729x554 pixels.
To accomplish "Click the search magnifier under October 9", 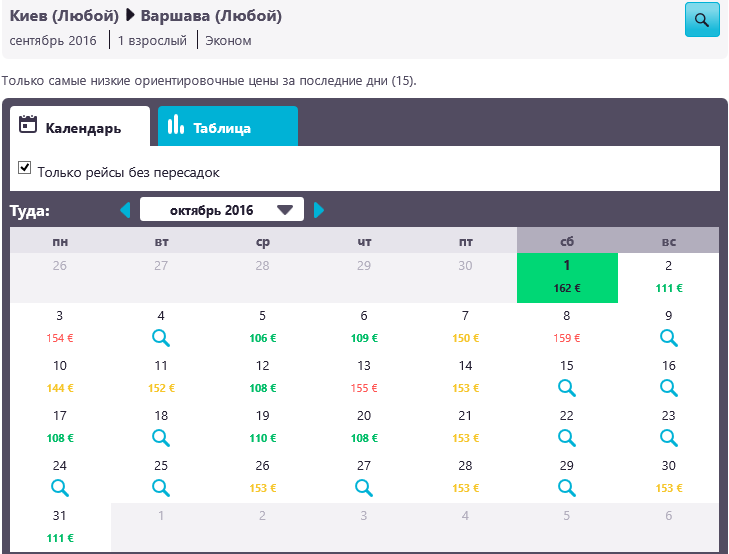I will click(668, 338).
